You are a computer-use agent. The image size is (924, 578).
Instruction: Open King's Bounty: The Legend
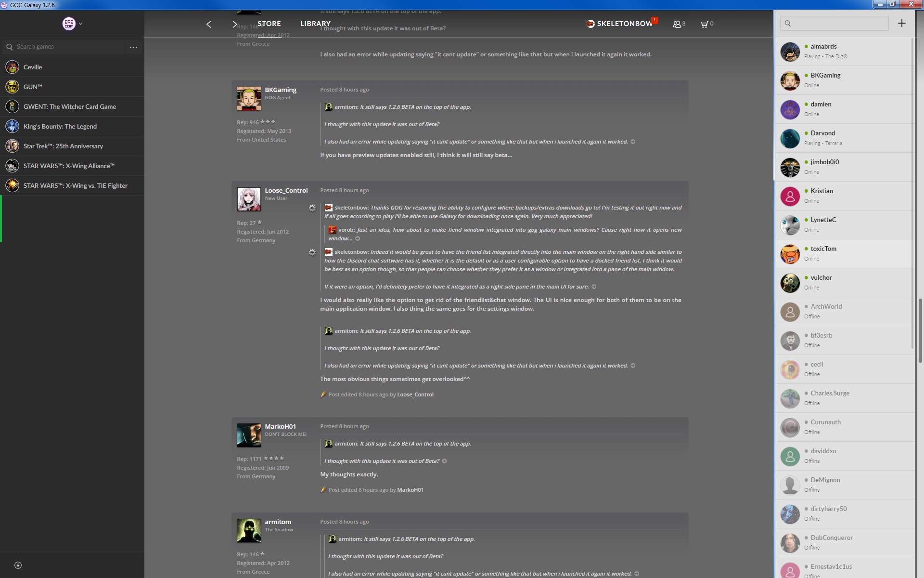[72, 126]
